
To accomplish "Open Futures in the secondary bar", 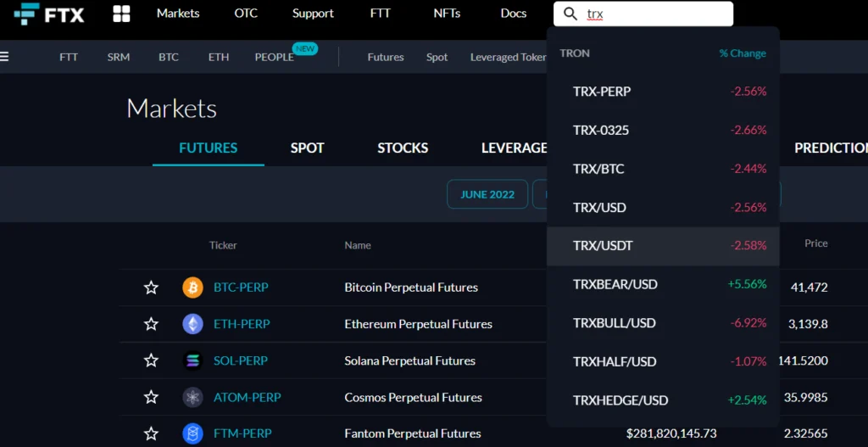I will 386,57.
